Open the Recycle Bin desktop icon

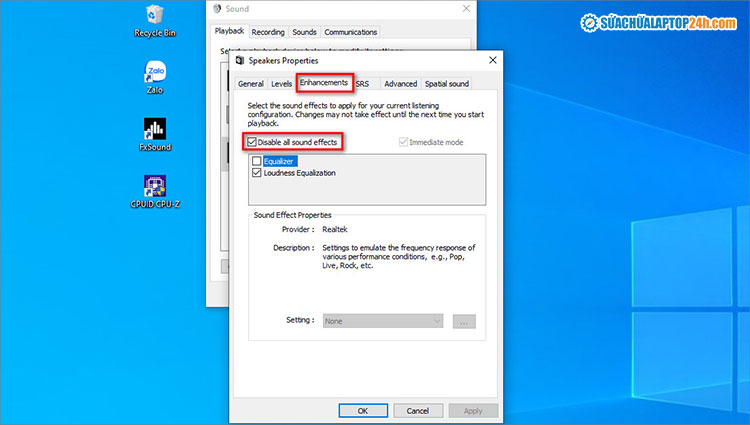(x=154, y=17)
